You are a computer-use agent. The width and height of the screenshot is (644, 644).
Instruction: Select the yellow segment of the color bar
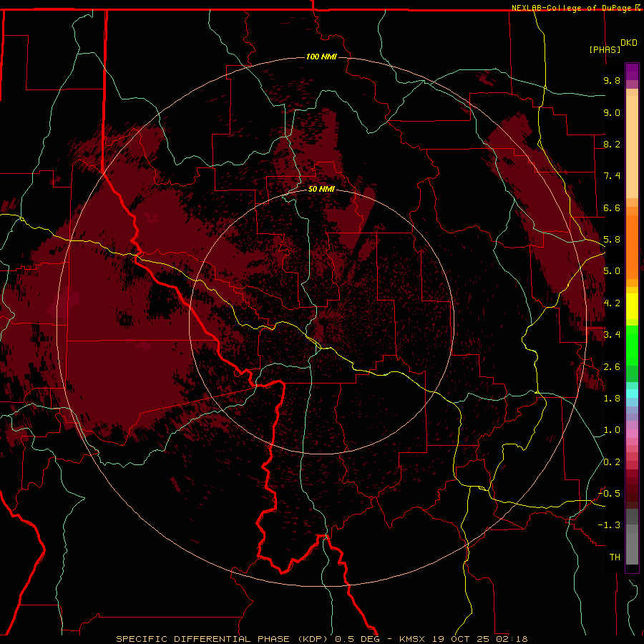point(632,306)
